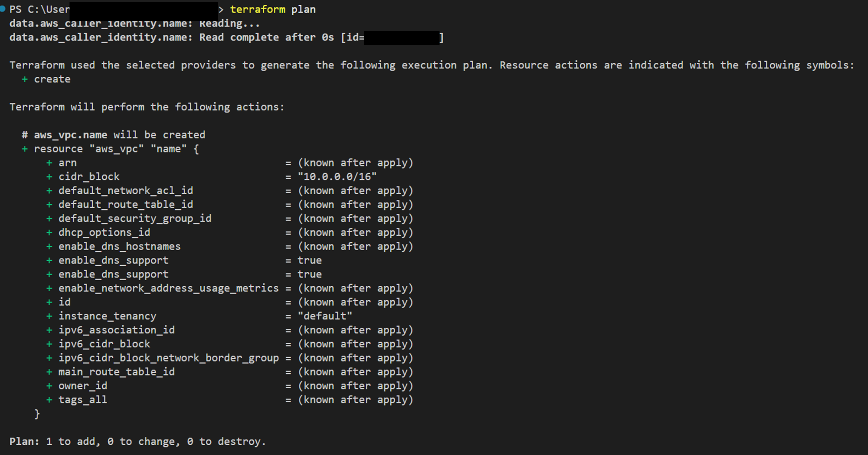Click the green plus beside "create"
This screenshot has width=868, height=455.
25,79
